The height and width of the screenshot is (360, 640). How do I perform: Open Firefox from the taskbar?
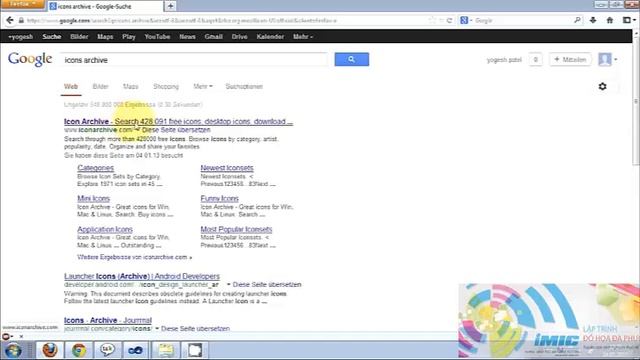[x=50, y=350]
